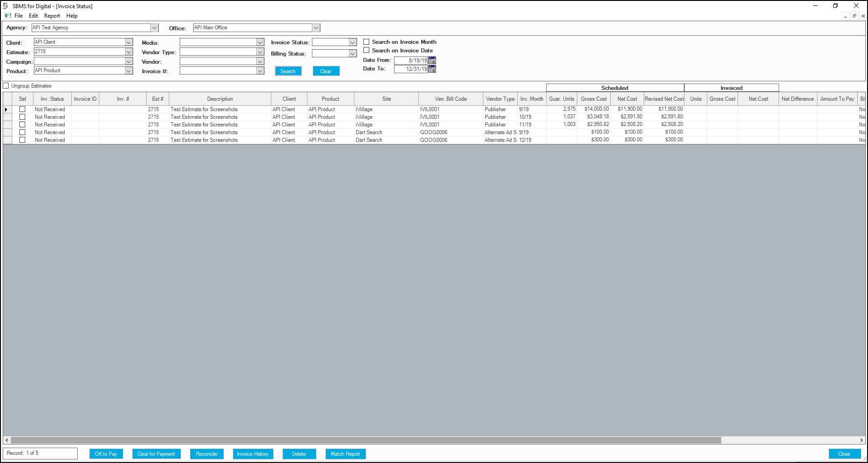Select the first row's arrow indicator
The height and width of the screenshot is (463, 868).
pos(6,109)
